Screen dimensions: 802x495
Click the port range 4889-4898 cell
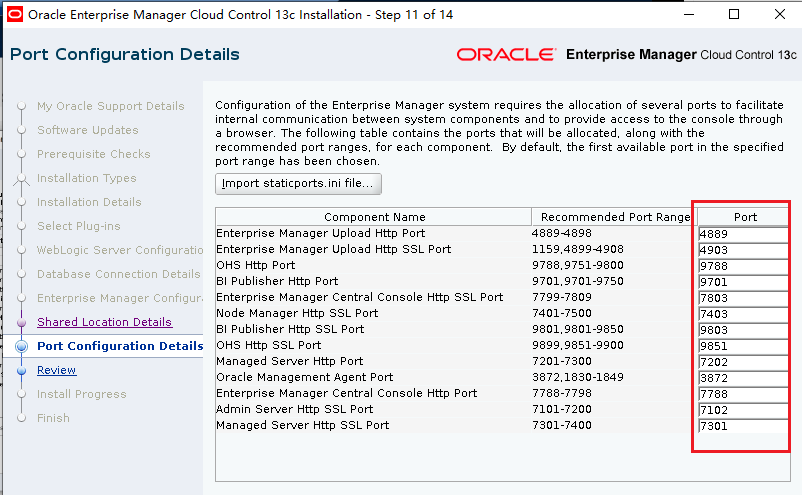click(562, 233)
